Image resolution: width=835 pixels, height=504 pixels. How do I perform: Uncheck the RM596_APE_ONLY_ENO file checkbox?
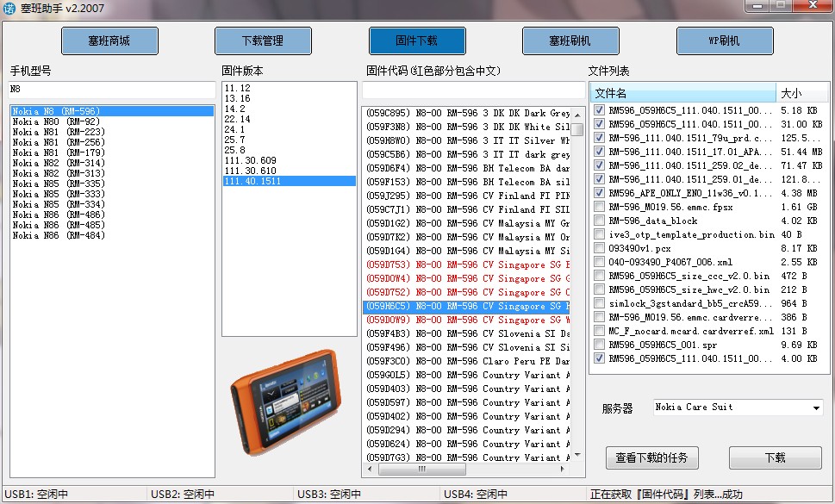point(599,193)
